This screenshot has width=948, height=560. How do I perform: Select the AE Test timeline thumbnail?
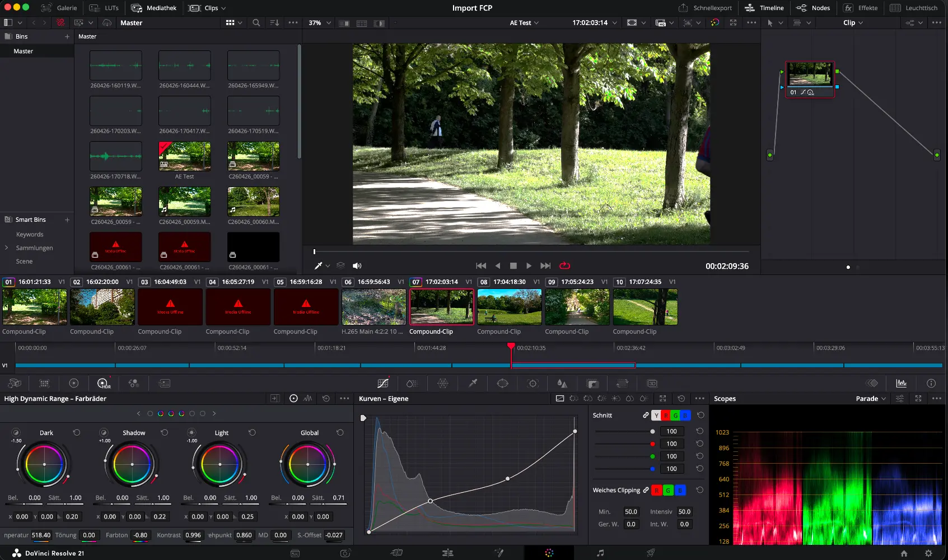click(184, 156)
